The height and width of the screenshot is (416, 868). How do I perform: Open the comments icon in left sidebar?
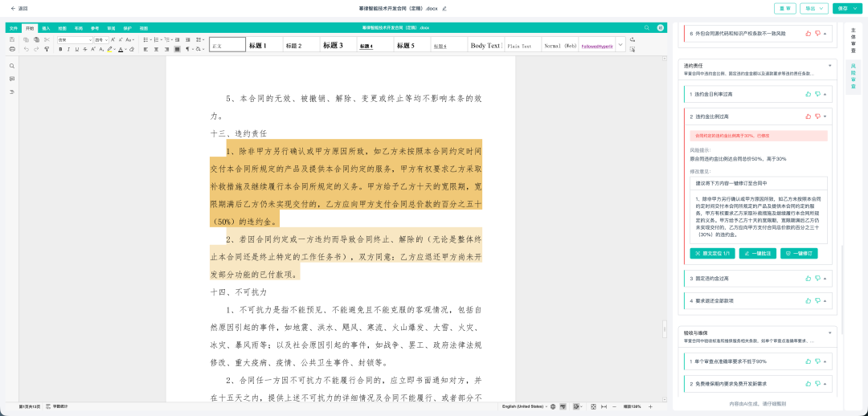12,79
